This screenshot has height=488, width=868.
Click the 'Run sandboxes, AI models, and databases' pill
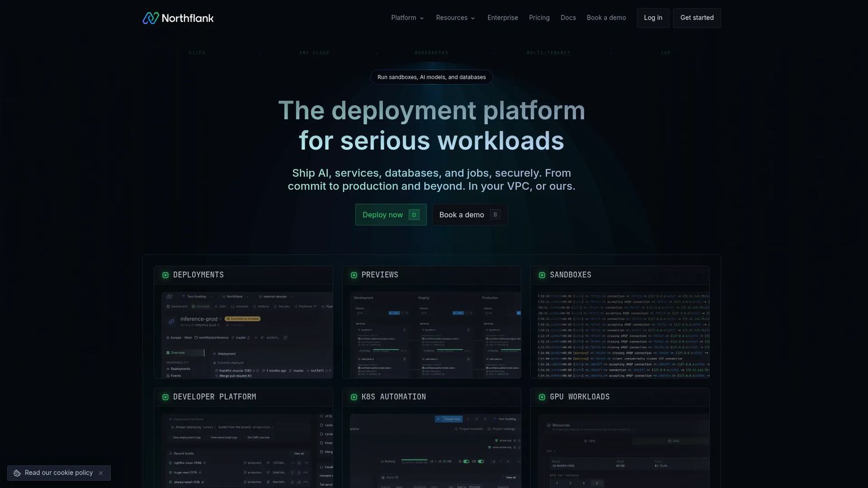point(432,77)
